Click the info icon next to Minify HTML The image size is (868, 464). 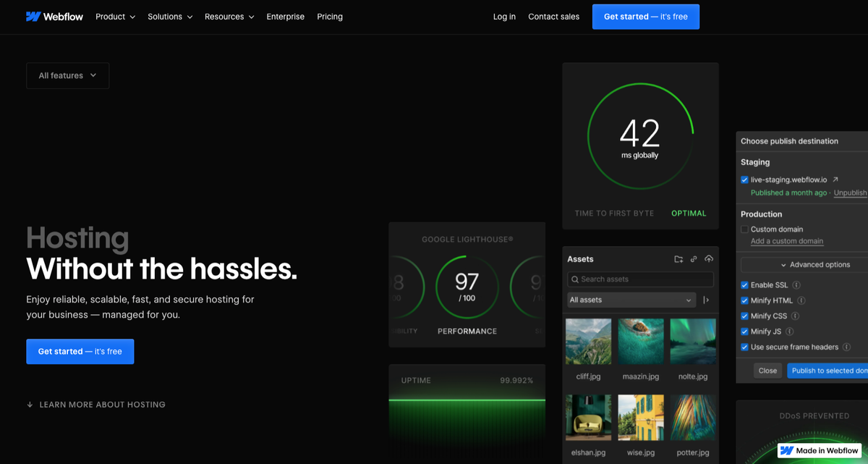[x=801, y=300]
